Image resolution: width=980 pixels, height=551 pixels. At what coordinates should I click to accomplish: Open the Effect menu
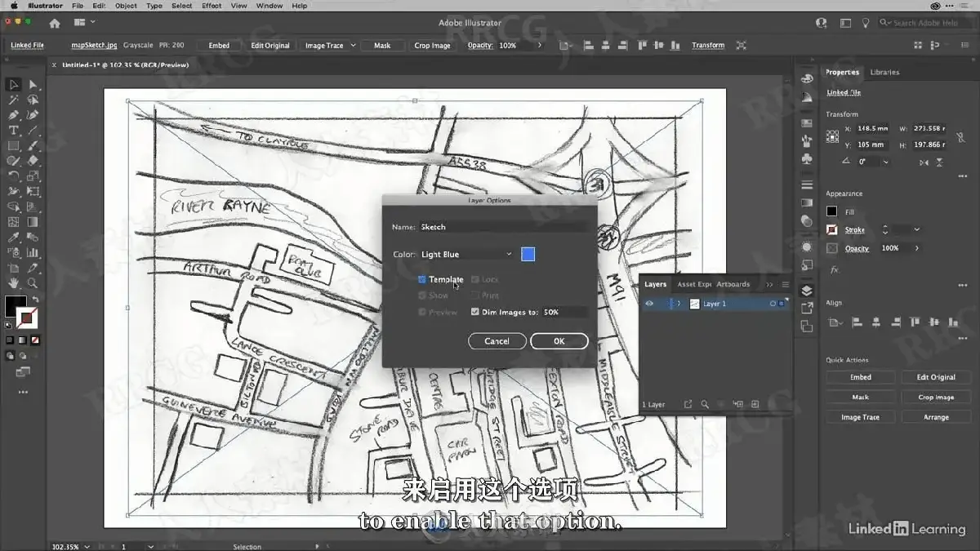tap(212, 6)
